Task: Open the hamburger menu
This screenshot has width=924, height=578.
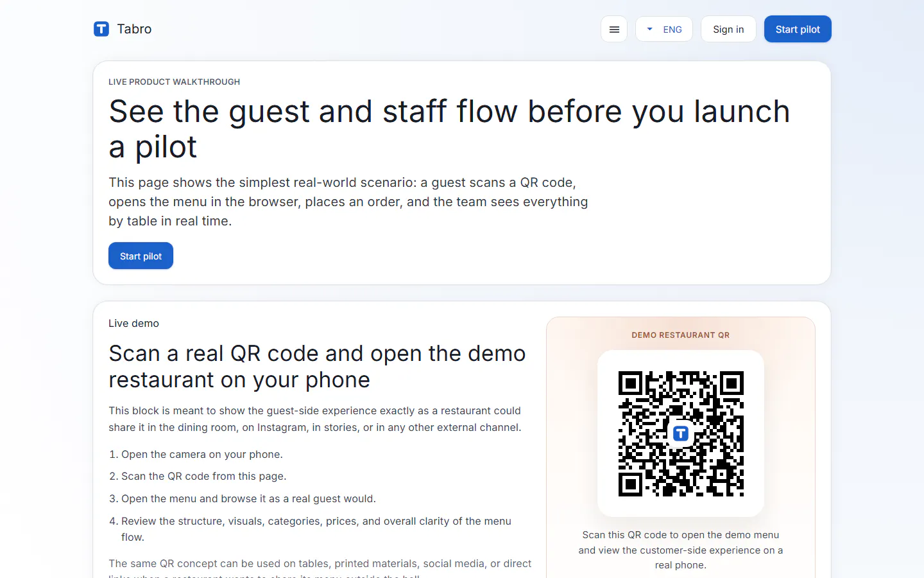Action: [614, 29]
